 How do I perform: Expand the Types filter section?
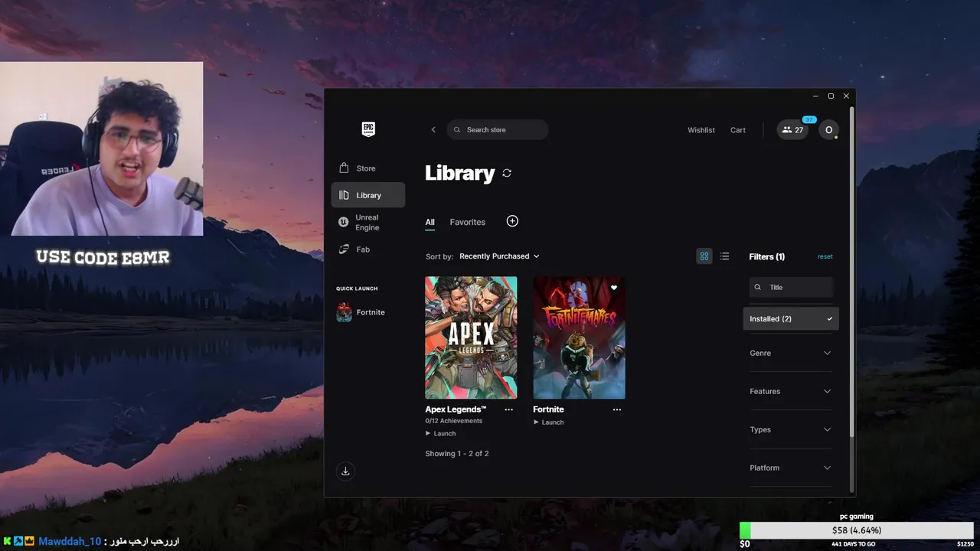[x=790, y=429]
